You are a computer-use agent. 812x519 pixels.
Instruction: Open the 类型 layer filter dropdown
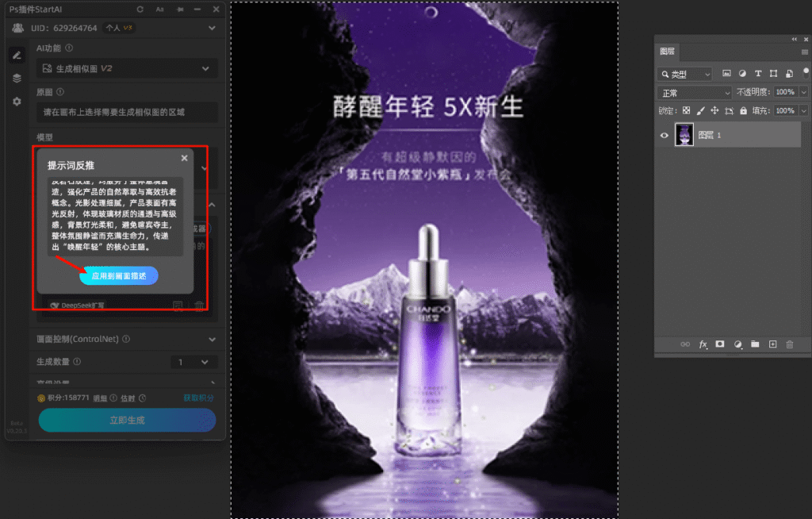[684, 74]
